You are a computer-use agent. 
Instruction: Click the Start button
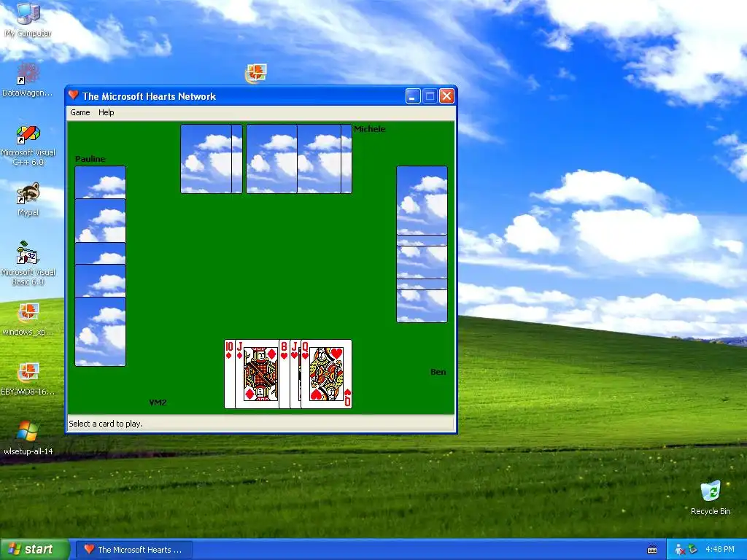(34, 550)
